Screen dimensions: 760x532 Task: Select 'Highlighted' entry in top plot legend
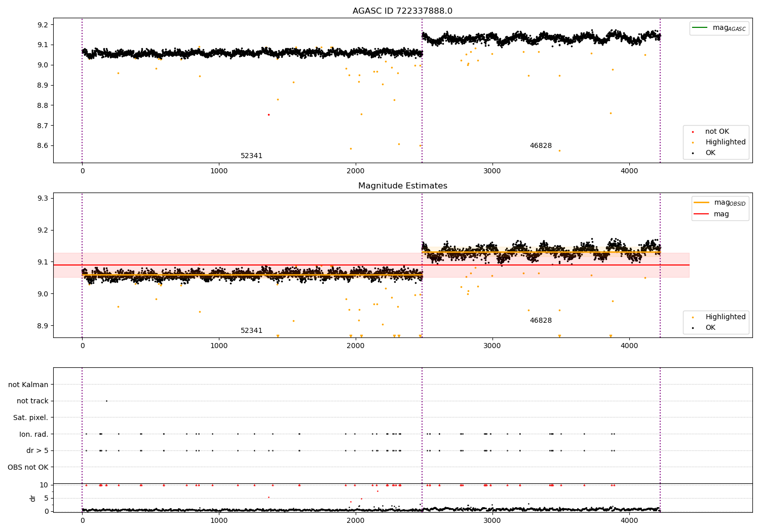725,142
